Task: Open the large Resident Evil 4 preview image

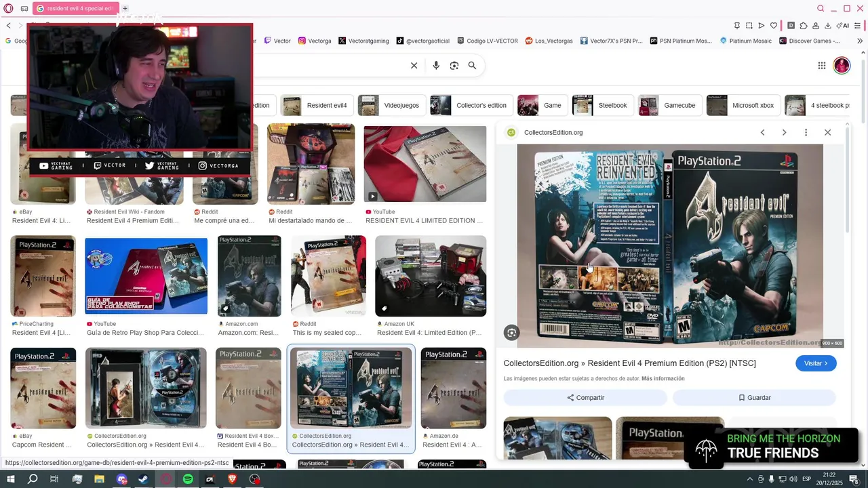Action: point(670,246)
